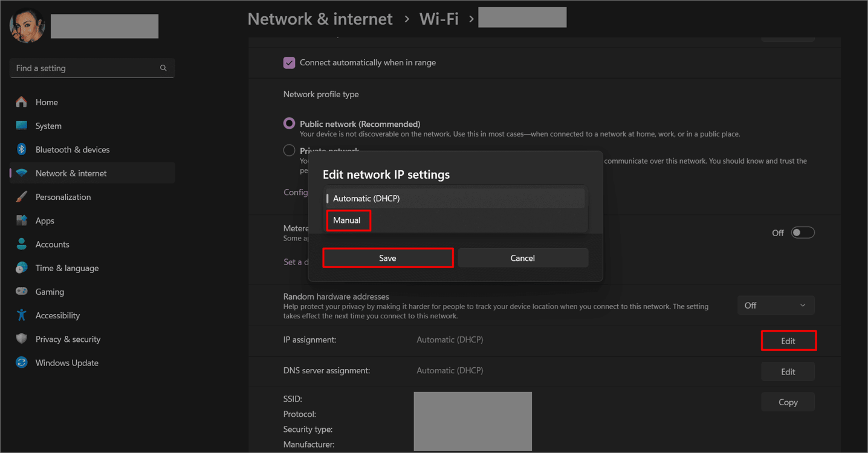This screenshot has height=453, width=868.
Task: Click the Find a setting search box
Action: (x=92, y=68)
